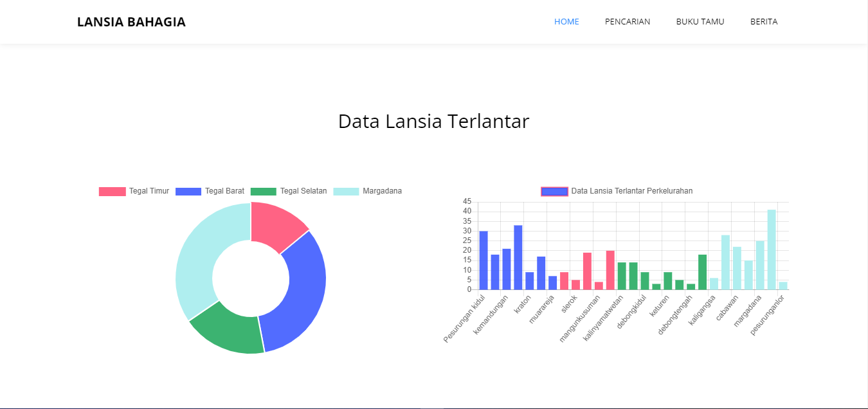Navigate to the BERITA page
This screenshot has width=868, height=409.
[763, 22]
